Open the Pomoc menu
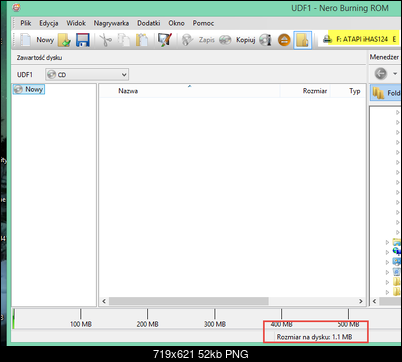This screenshot has width=402, height=362. (x=203, y=23)
